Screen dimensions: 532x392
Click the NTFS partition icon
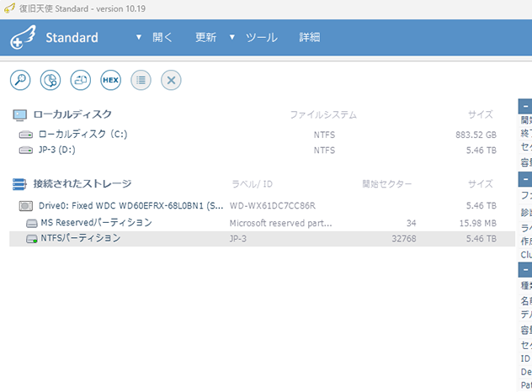click(x=32, y=239)
